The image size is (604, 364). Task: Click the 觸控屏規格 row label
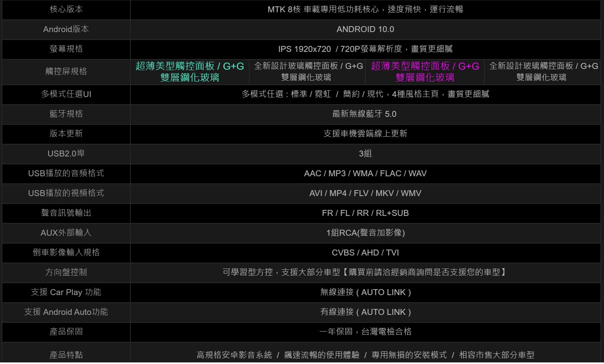pyautogui.click(x=66, y=71)
